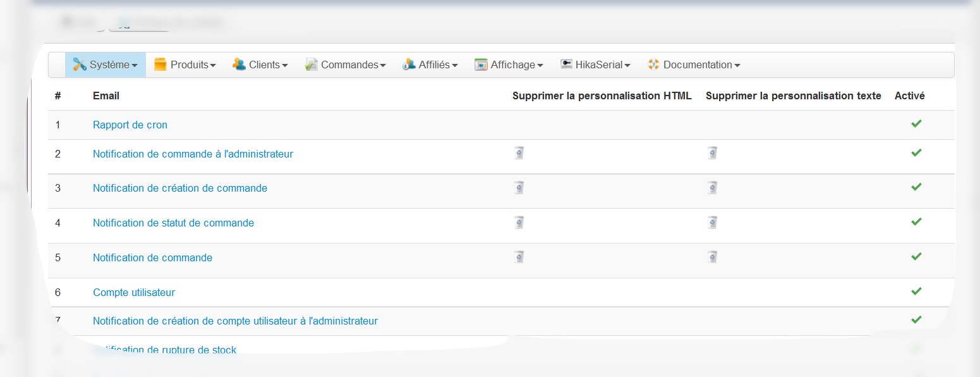
Task: Open the HikaSerial menu
Action: pos(595,65)
